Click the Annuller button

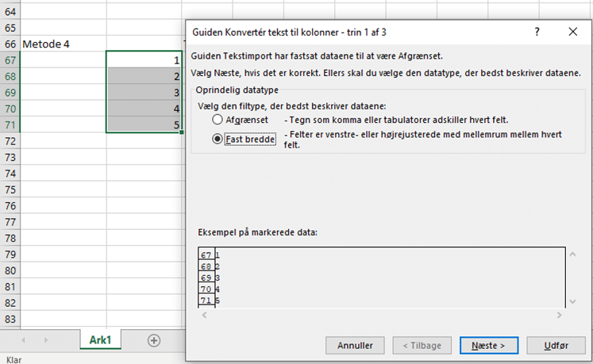pos(355,345)
